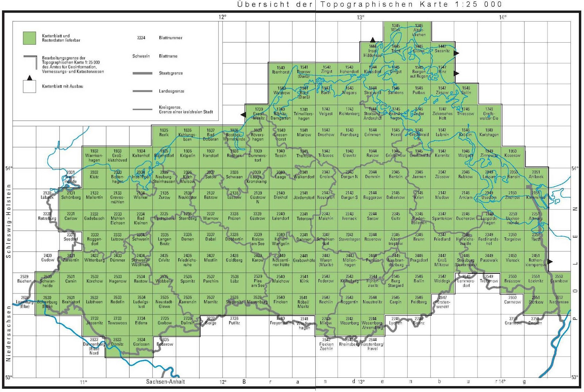Click the Sachsen-Anhalt label at bottom
Image resolution: width=584 pixels, height=392 pixels.
pyautogui.click(x=166, y=381)
